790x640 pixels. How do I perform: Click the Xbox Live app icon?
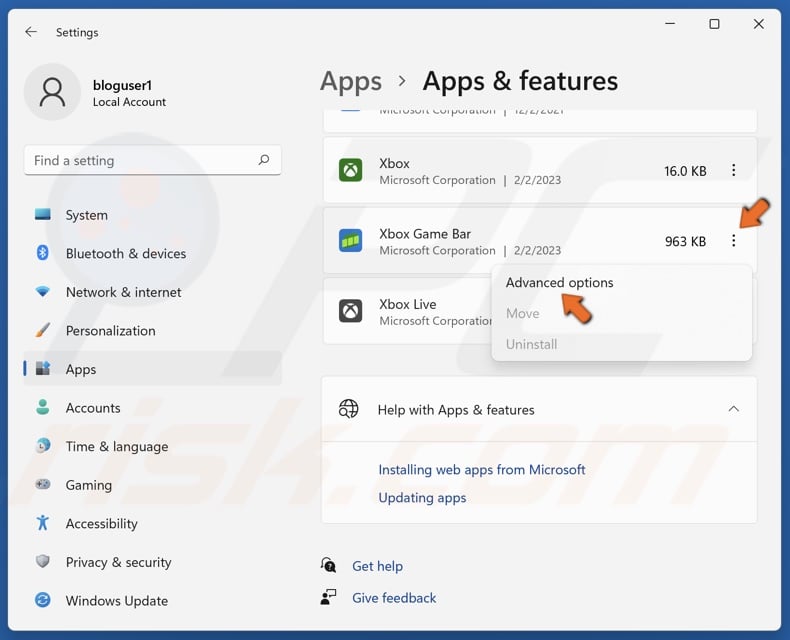(x=350, y=311)
